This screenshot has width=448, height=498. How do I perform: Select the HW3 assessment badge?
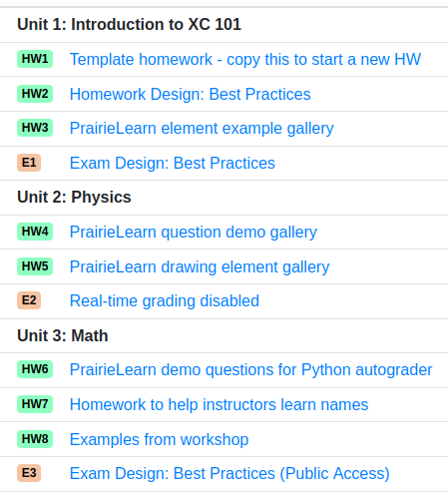point(35,128)
